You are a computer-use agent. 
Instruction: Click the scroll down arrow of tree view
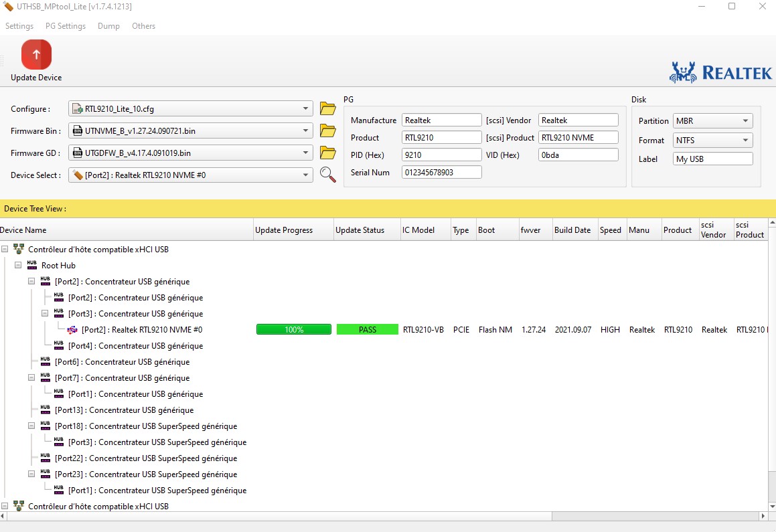tap(772, 507)
